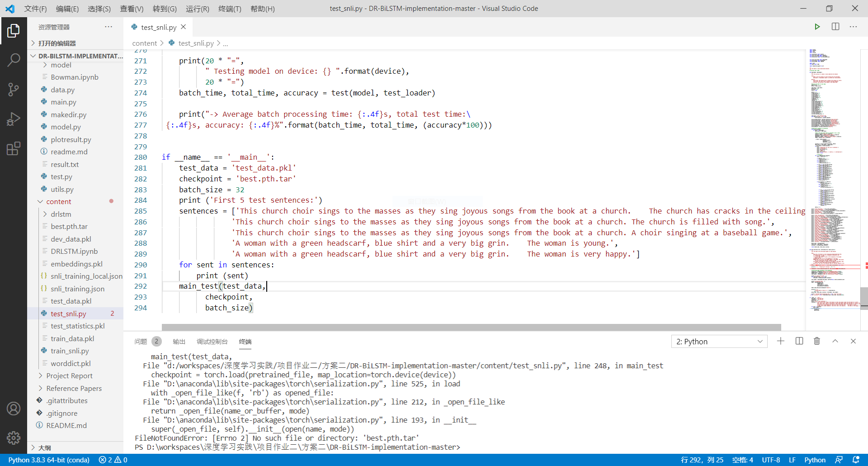Click the editor horizontal scrollbar
This screenshot has width=868, height=466.
pyautogui.click(x=471, y=327)
